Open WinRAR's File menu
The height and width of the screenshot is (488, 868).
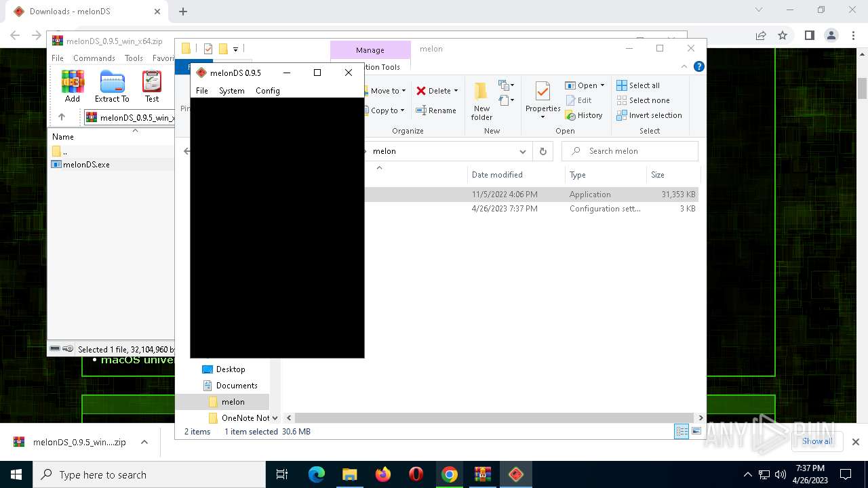tap(58, 58)
